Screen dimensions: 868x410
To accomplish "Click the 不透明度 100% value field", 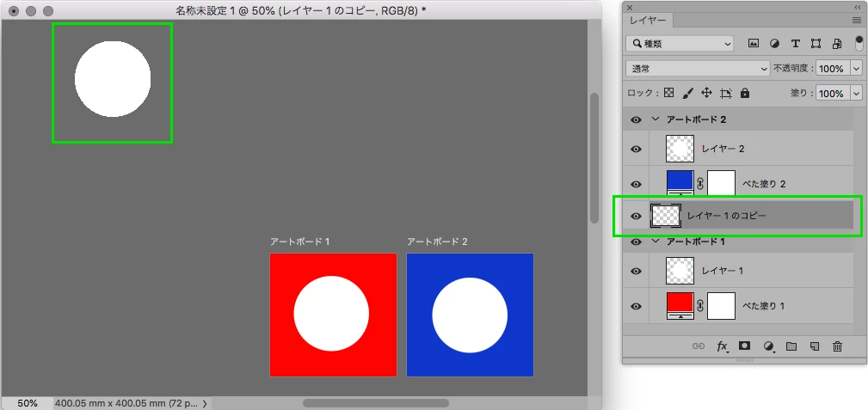I will tap(833, 69).
